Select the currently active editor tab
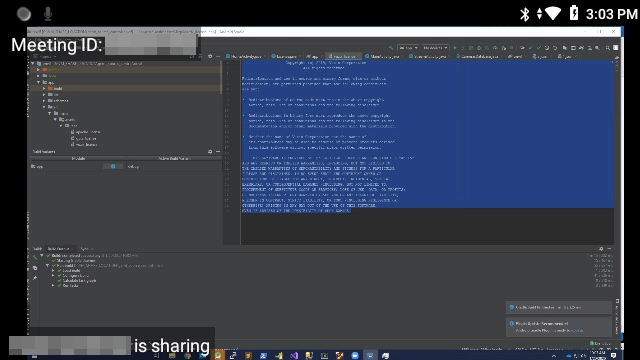 344,56
